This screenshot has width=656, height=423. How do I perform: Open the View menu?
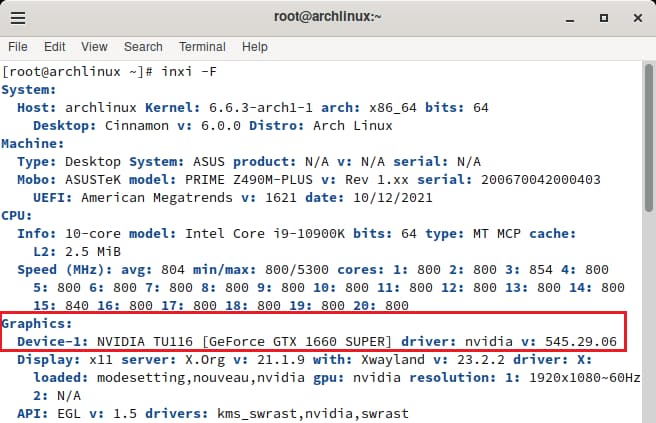point(94,47)
